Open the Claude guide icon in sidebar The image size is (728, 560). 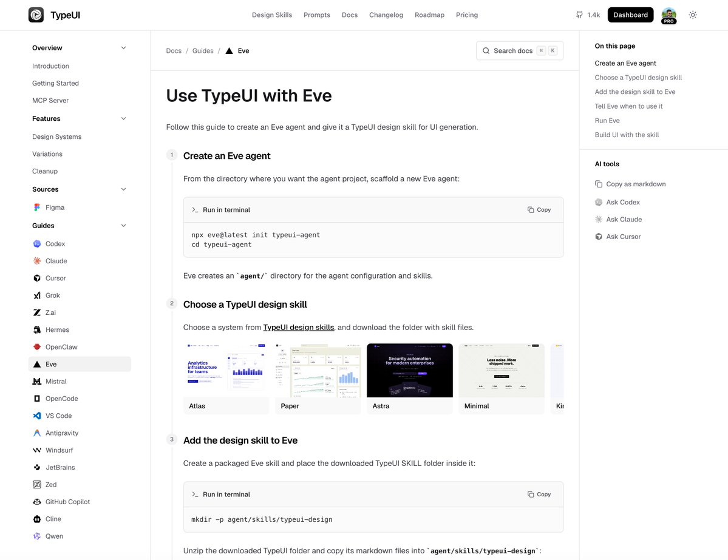tap(37, 261)
